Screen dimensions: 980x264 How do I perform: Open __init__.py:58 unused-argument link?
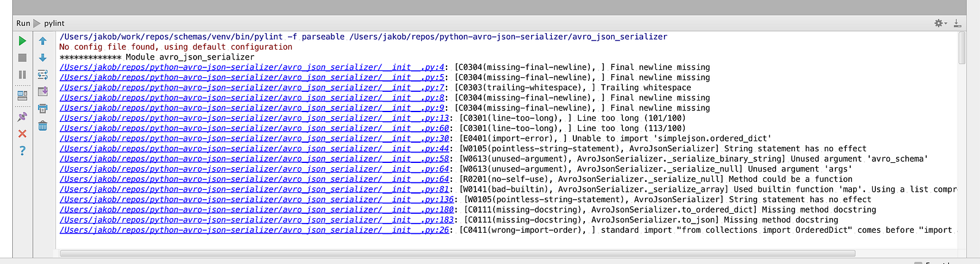point(255,159)
